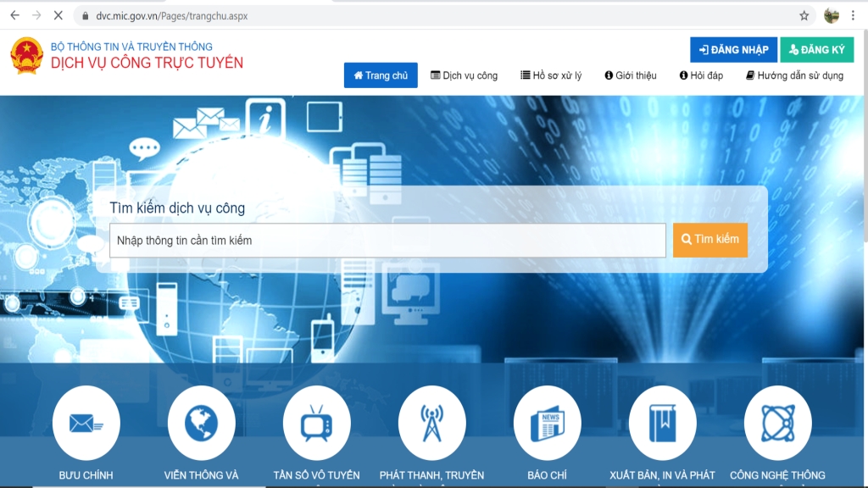This screenshot has width=868, height=488.
Task: Go to the Trang chủ tab
Action: (381, 75)
